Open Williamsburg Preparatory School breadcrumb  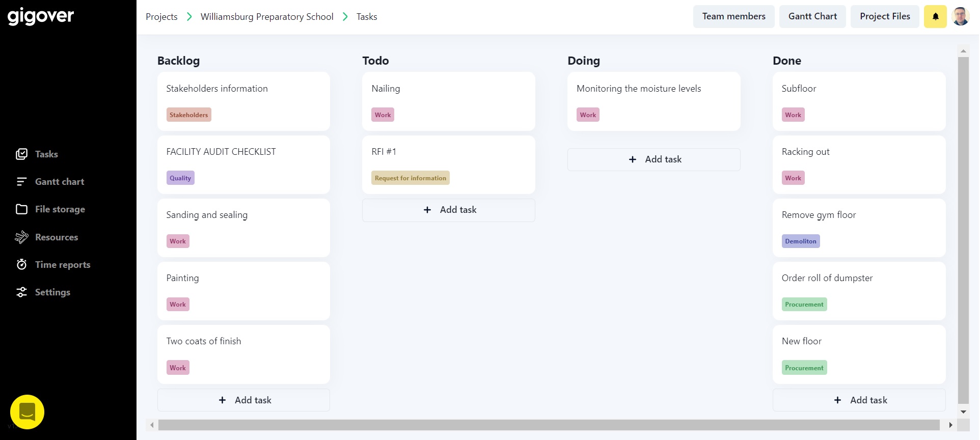pyautogui.click(x=267, y=17)
